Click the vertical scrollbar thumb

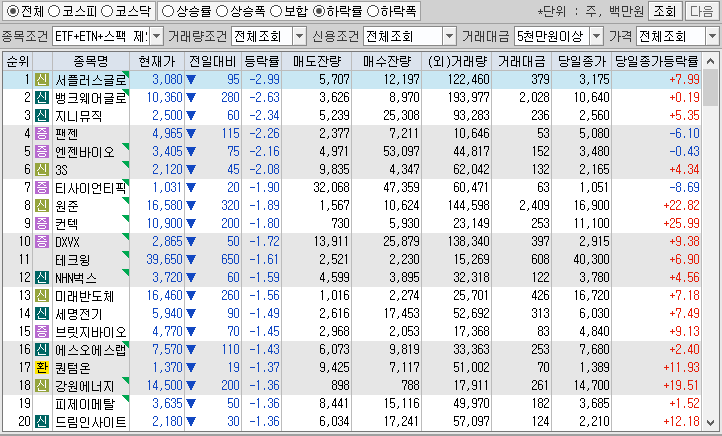[710, 87]
